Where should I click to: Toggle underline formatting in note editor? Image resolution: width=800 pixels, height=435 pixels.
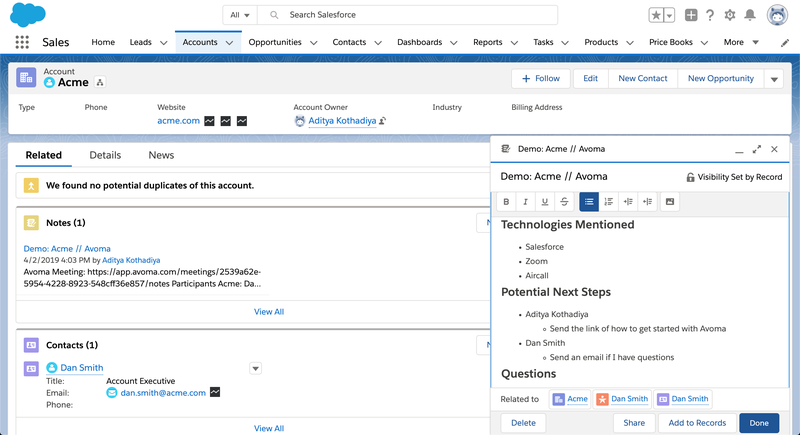point(544,202)
